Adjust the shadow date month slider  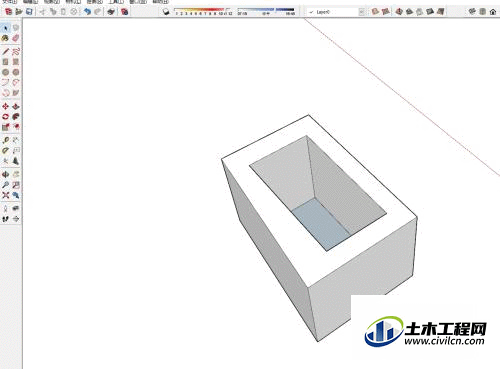point(203,12)
